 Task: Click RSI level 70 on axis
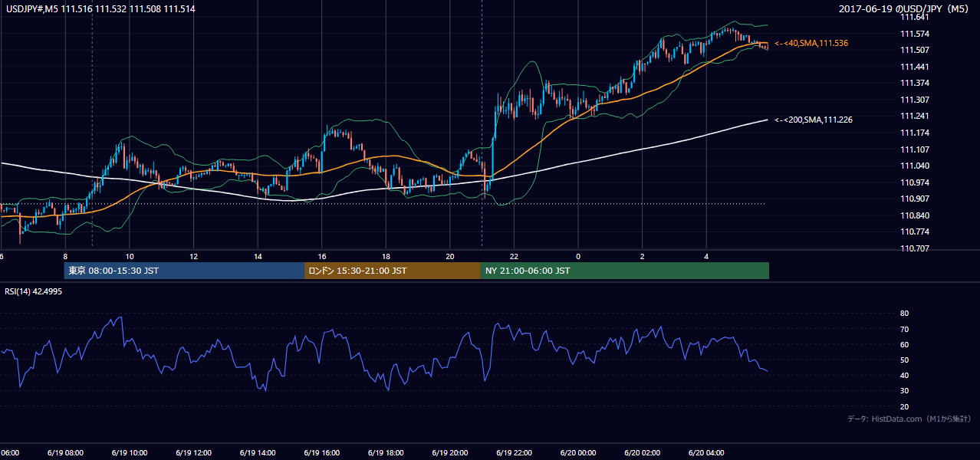click(905, 329)
